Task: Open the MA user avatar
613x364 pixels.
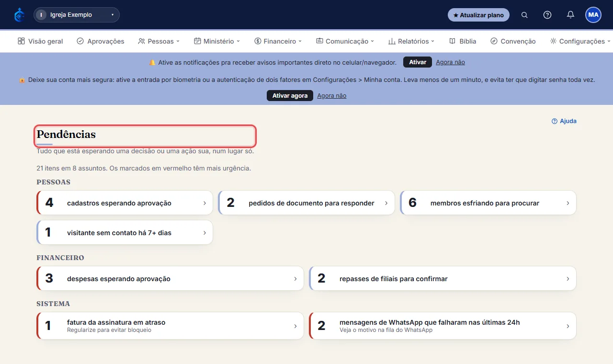Action: click(x=593, y=15)
